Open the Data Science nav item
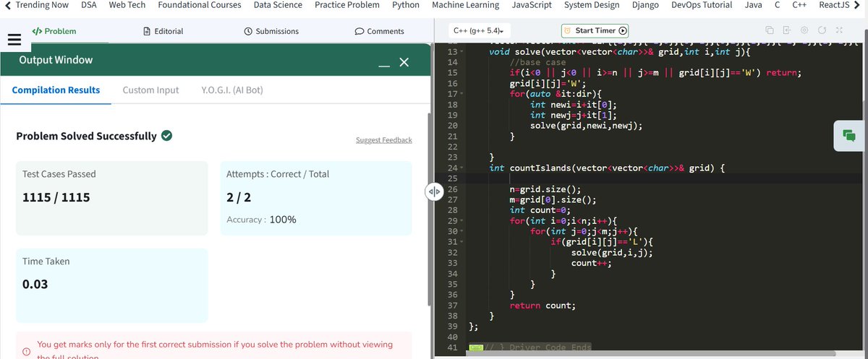This screenshot has width=868, height=359. (x=278, y=5)
